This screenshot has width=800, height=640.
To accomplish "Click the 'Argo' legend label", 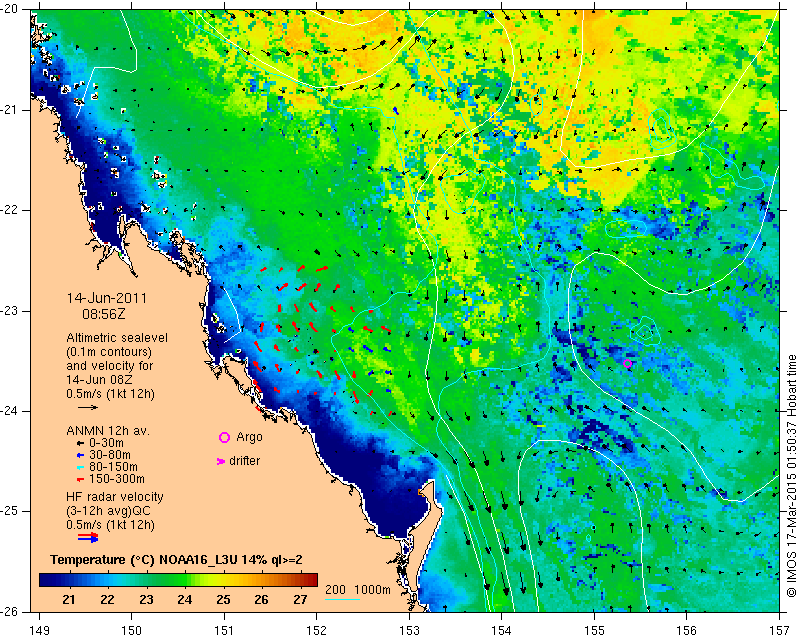I will [249, 437].
